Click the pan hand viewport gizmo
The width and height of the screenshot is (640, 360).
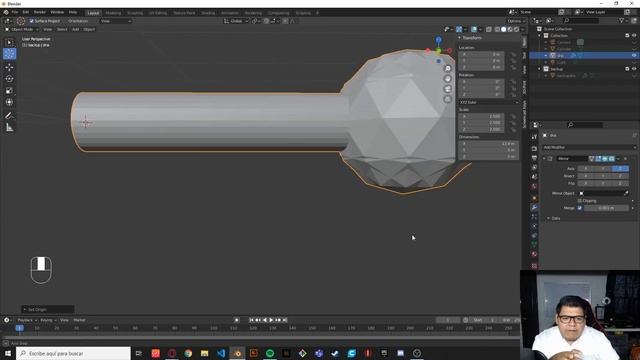point(448,79)
